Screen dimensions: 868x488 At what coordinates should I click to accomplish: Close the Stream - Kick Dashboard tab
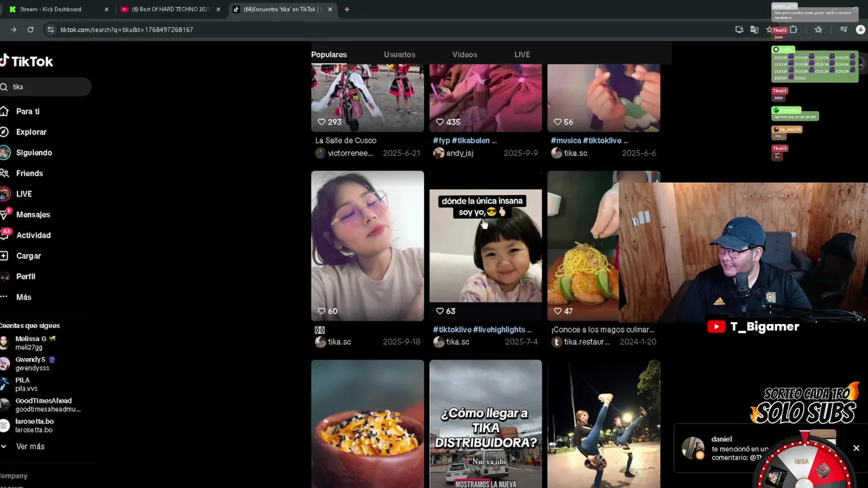(x=106, y=9)
